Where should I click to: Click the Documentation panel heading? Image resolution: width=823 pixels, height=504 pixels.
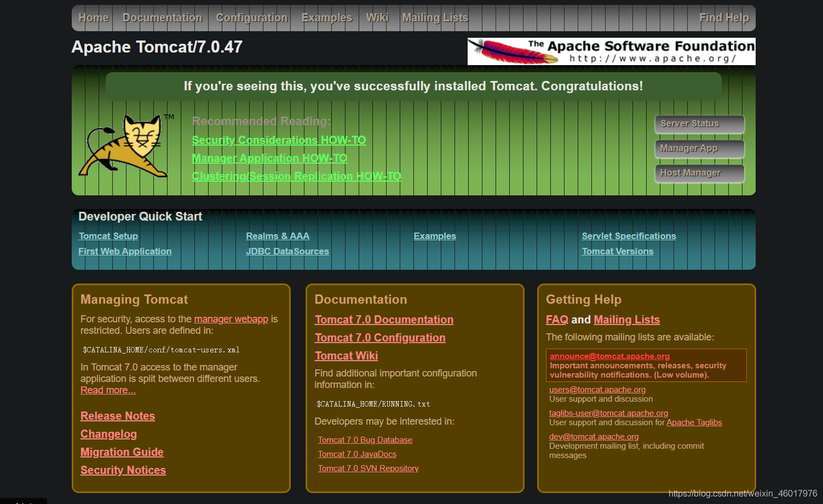coord(361,299)
